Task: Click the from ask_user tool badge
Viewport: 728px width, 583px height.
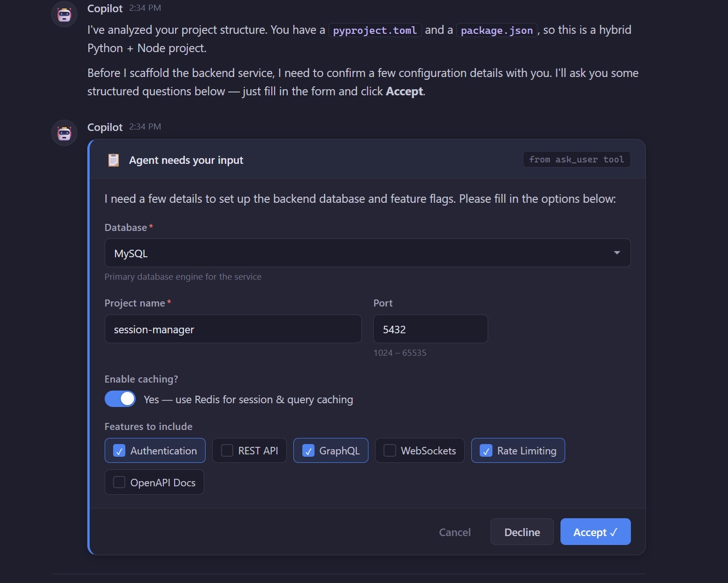Action: (576, 159)
